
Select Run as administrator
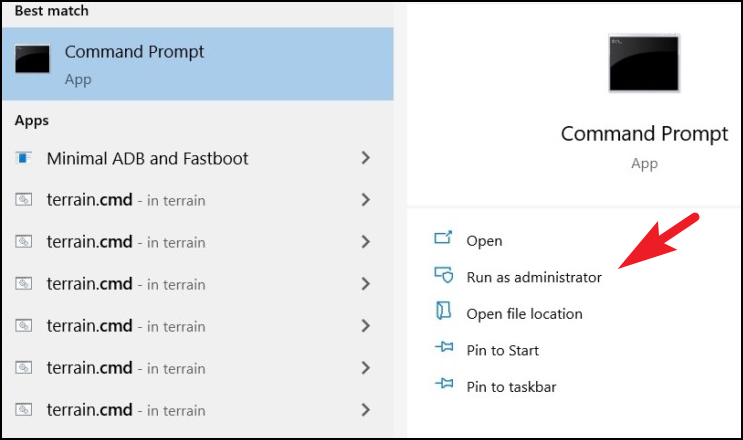coord(534,277)
